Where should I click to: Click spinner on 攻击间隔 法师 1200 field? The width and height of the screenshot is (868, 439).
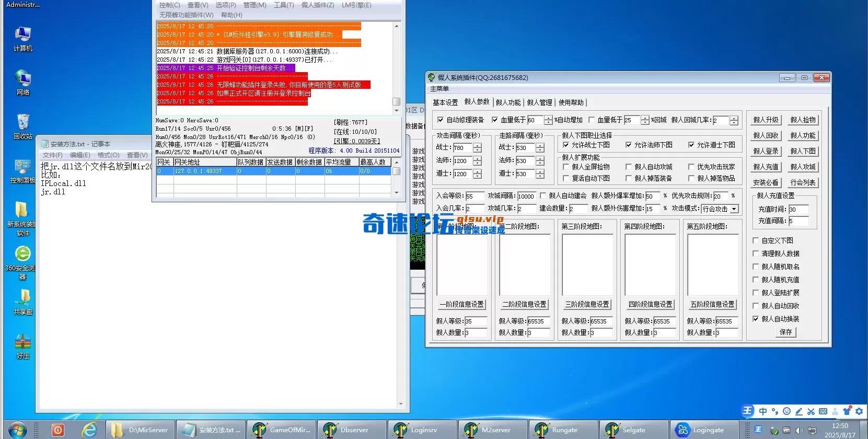click(477, 161)
